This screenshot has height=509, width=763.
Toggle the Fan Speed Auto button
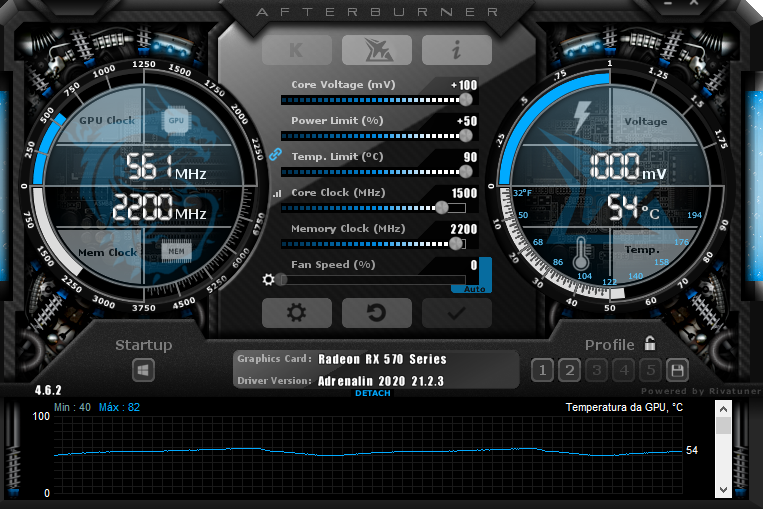[474, 289]
